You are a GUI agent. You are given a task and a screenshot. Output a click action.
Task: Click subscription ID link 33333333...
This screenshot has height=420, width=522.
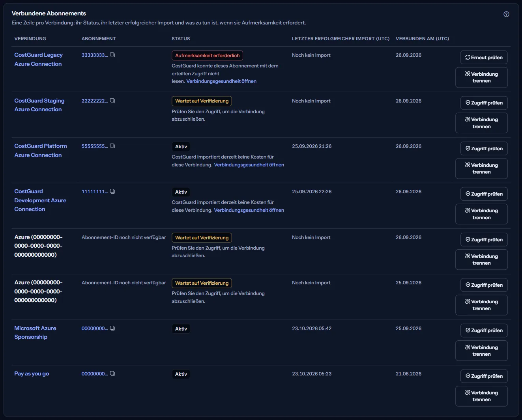[95, 55]
